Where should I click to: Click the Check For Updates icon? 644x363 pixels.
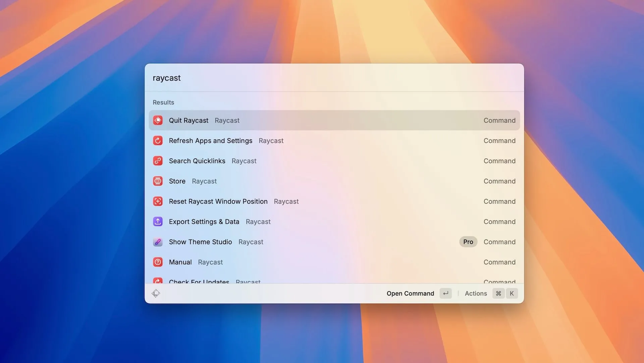[158, 281]
